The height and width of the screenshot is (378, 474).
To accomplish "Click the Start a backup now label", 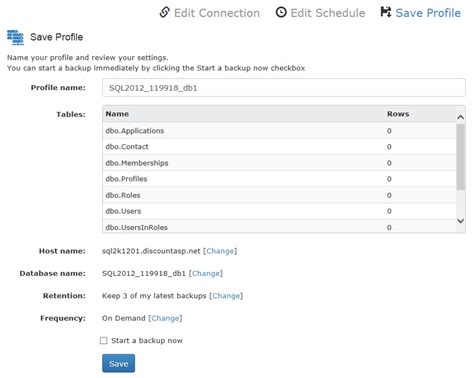I will pos(147,341).
